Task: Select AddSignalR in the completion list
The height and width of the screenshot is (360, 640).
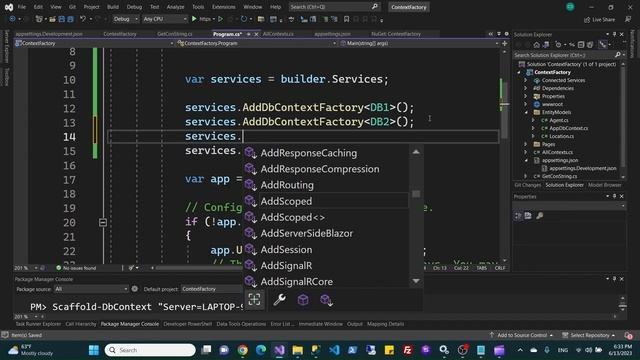Action: (327, 265)
